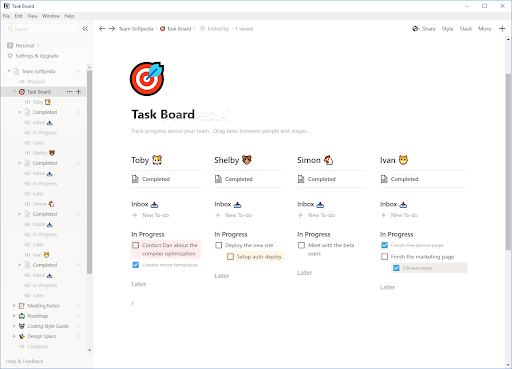Open the Personal workspace dropdown
This screenshot has width=512, height=369.
pos(24,46)
